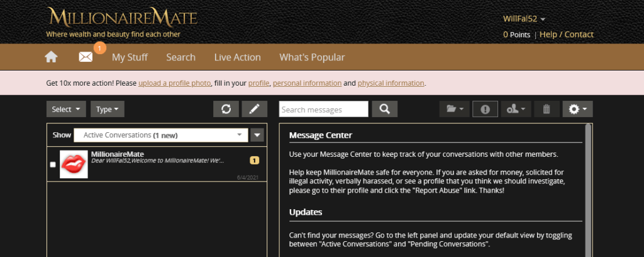Open the personal information link

tap(307, 83)
